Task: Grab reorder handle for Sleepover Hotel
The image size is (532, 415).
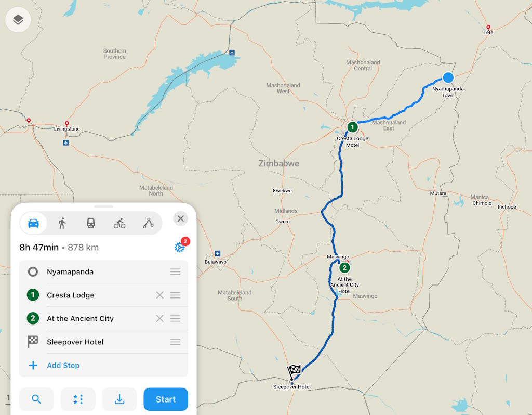Action: (176, 342)
